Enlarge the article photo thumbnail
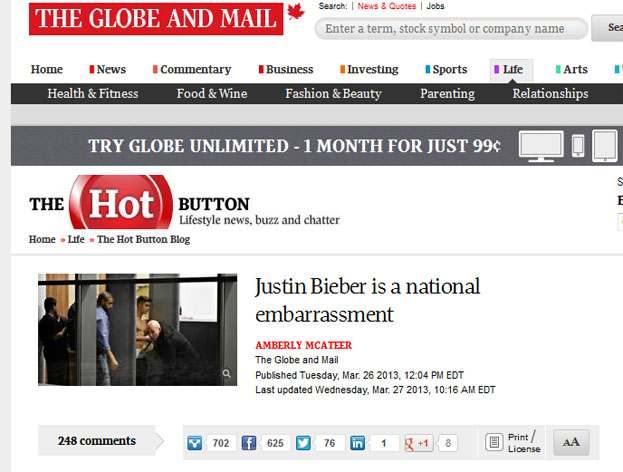Viewport: 623px width, 472px height. [137, 329]
